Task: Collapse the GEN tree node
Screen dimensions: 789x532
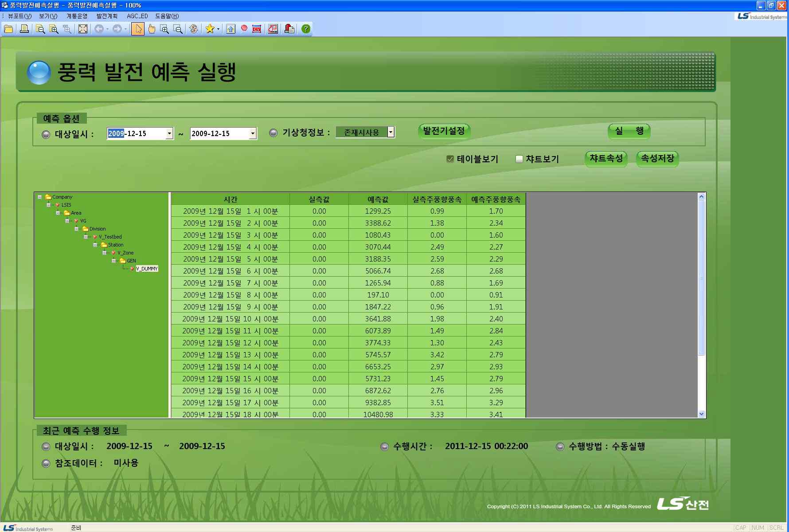Action: tap(113, 261)
